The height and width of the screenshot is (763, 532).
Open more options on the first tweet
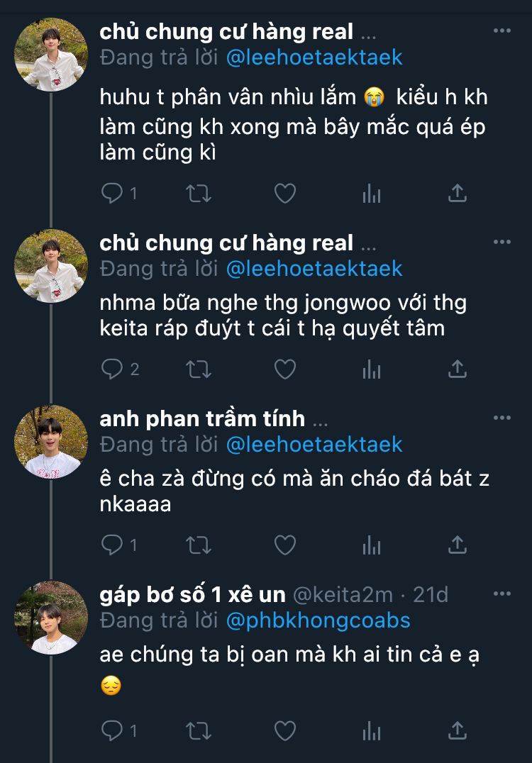tap(501, 30)
